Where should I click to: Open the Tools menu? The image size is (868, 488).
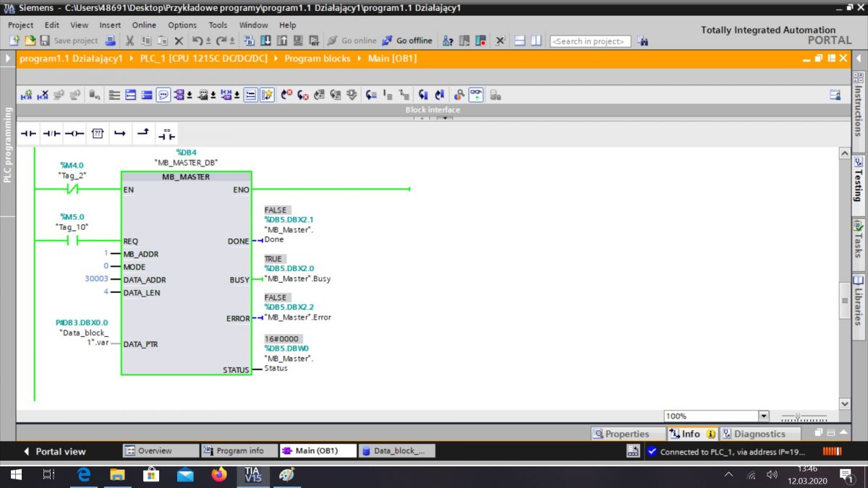(x=218, y=25)
